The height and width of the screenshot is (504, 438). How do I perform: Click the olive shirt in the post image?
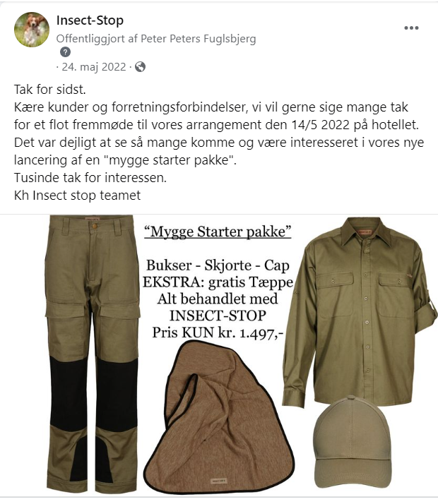click(x=360, y=310)
